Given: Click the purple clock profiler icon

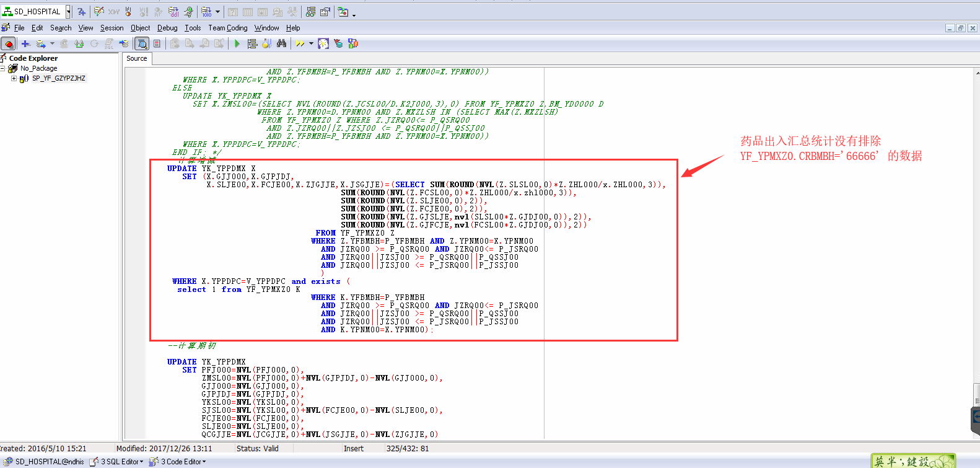Looking at the screenshot, I should tap(323, 43).
